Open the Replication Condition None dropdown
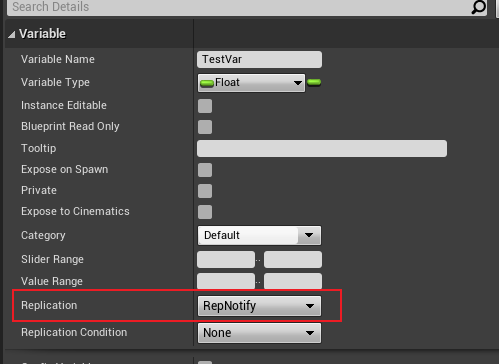499x364 pixels. pyautogui.click(x=259, y=333)
